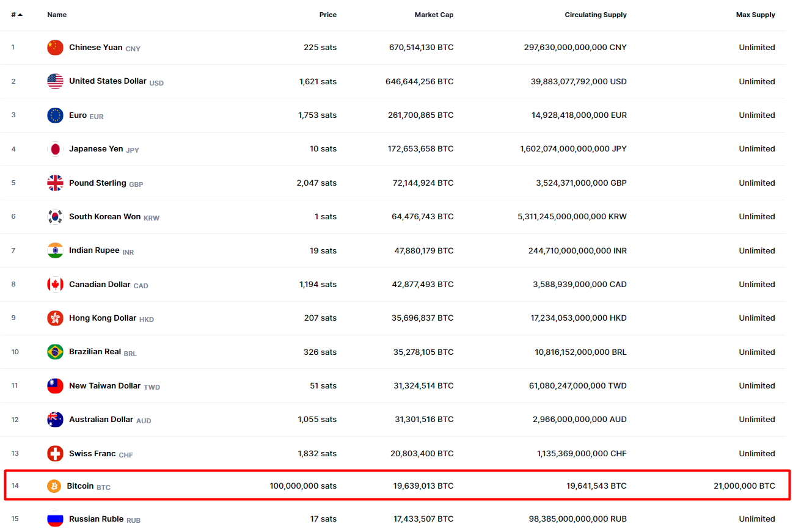Open the Pound Sterling currency page
The image size is (804, 532).
(x=98, y=183)
